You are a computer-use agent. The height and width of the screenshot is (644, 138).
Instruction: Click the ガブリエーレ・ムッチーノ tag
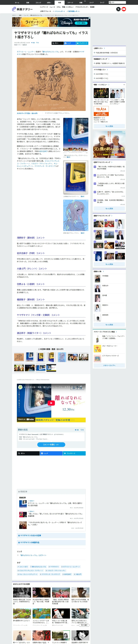(71, 567)
